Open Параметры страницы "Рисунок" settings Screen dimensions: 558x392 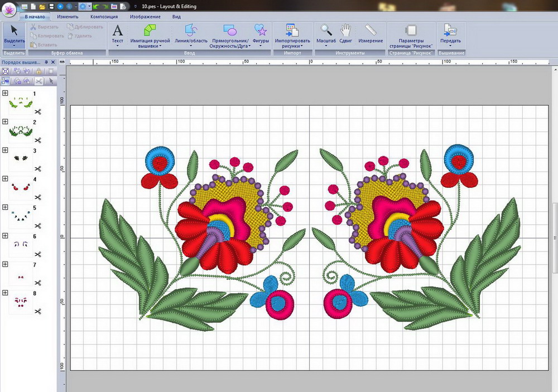411,36
